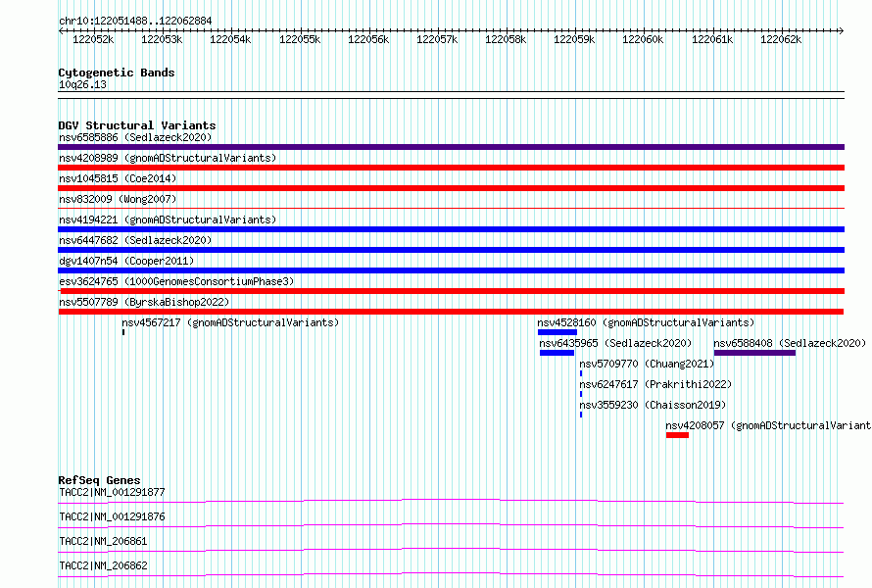Click the 122054k ruler tick label
Viewport: 872px width, 588px height.
(230, 39)
